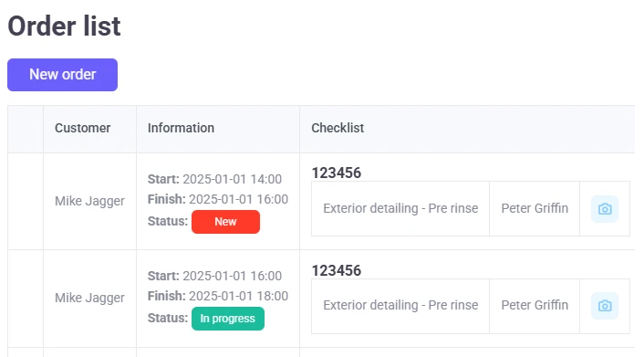644x357 pixels.
Task: Select the Information column header
Action: (x=182, y=129)
